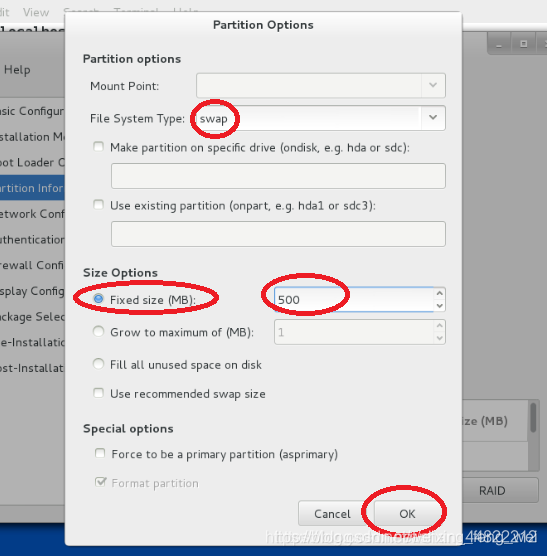
Task: Click the Size (MB) column header in background
Action: pyautogui.click(x=495, y=421)
